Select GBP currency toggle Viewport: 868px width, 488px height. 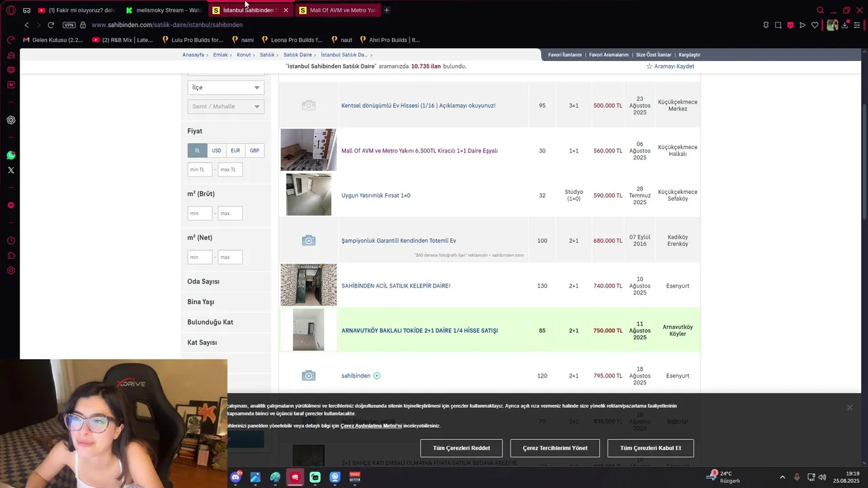254,150
